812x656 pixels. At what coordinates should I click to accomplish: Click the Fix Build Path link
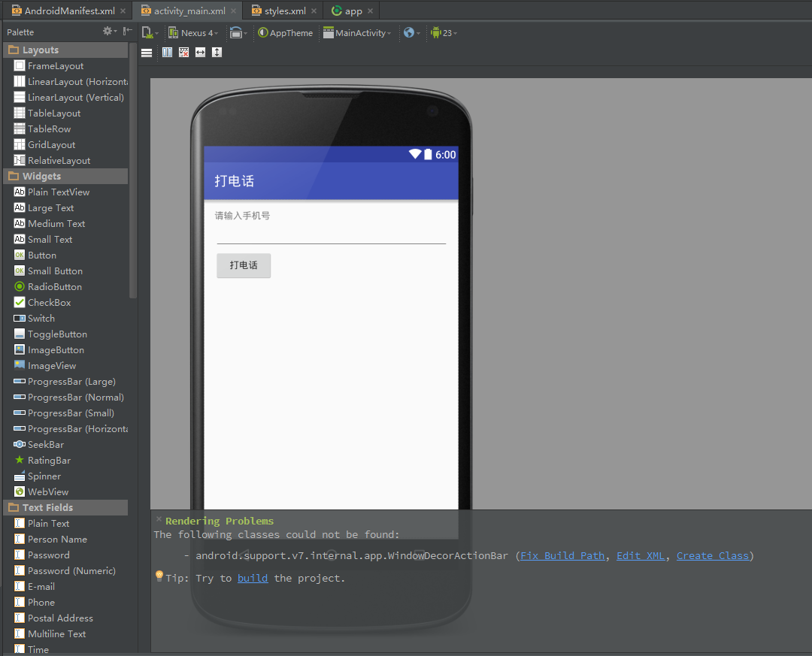562,556
